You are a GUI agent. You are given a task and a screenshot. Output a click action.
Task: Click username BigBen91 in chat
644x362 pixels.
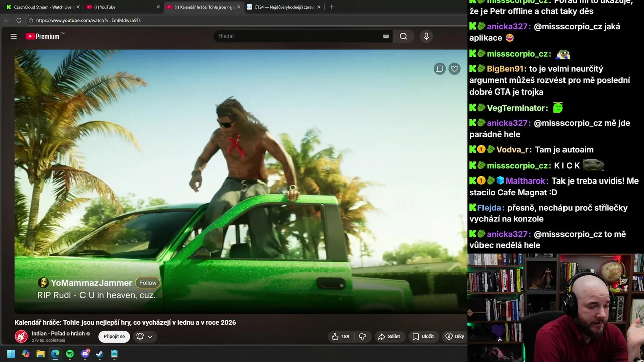click(x=506, y=69)
